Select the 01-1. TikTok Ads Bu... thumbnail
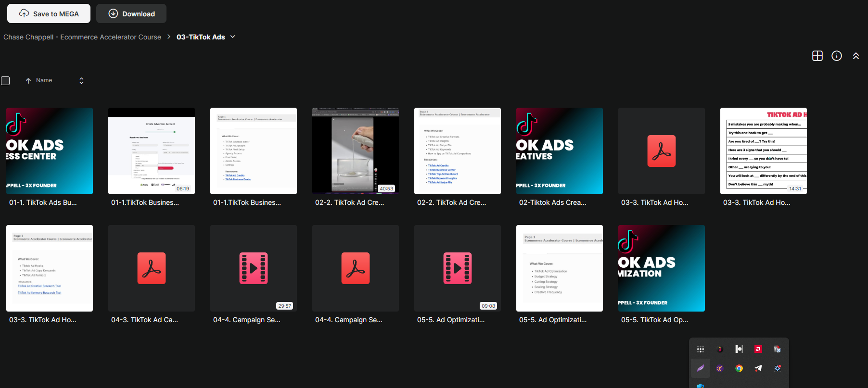 pyautogui.click(x=50, y=151)
